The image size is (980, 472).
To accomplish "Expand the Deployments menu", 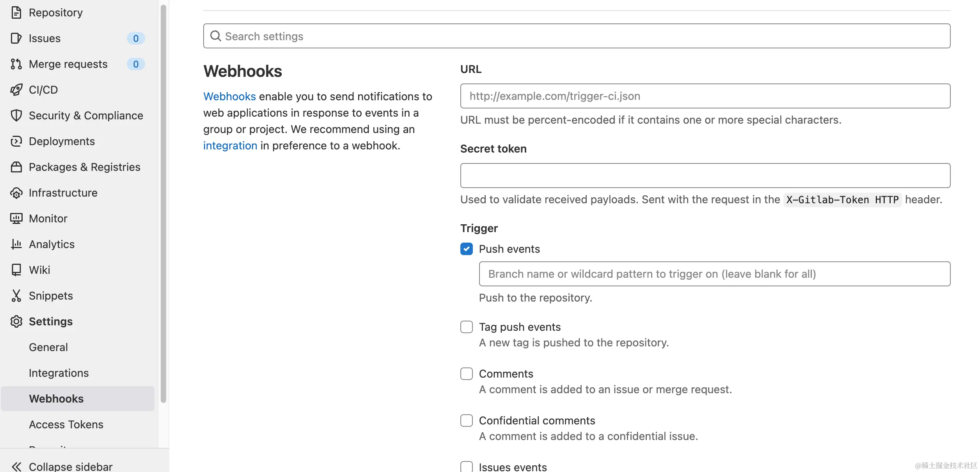I will 62,141.
